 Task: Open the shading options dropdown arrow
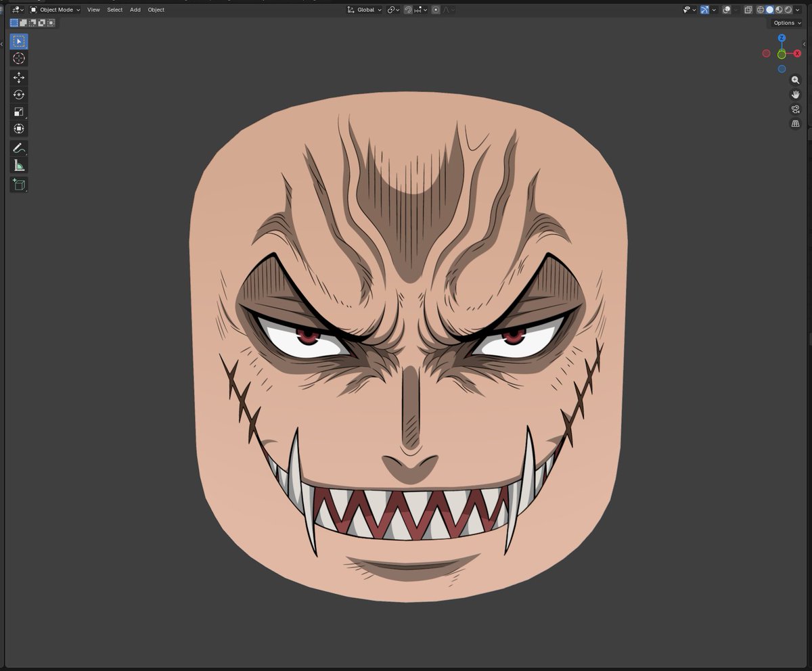pyautogui.click(x=796, y=9)
